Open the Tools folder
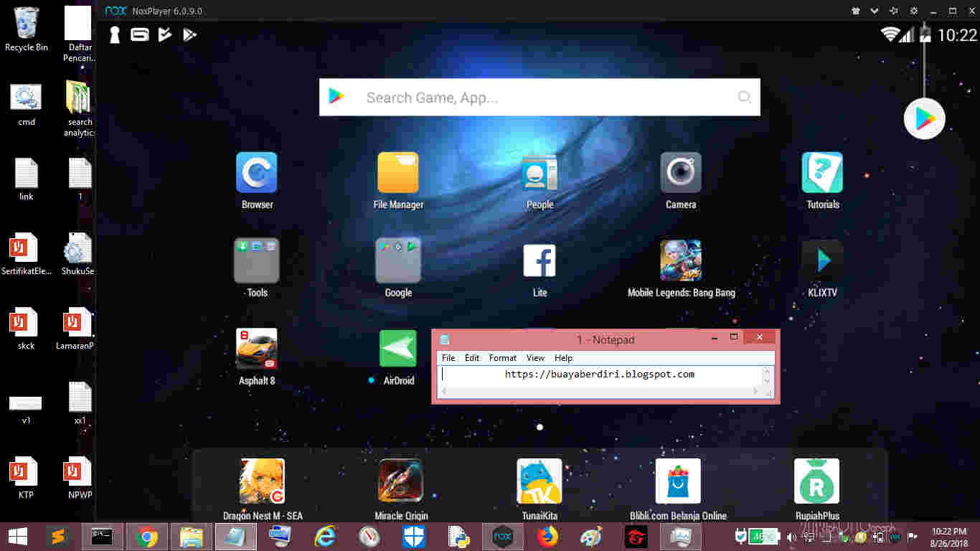 (257, 261)
